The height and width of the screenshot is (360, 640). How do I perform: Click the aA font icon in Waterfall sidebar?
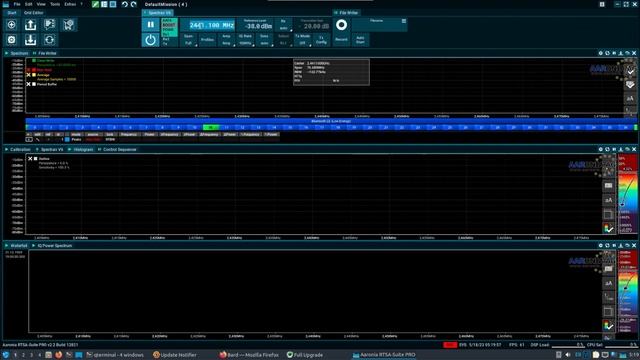[608, 283]
